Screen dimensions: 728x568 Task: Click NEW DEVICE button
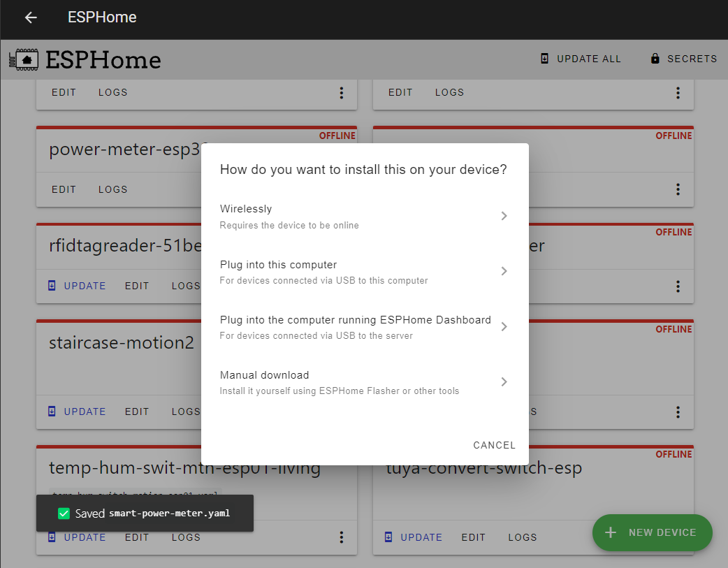coord(653,532)
